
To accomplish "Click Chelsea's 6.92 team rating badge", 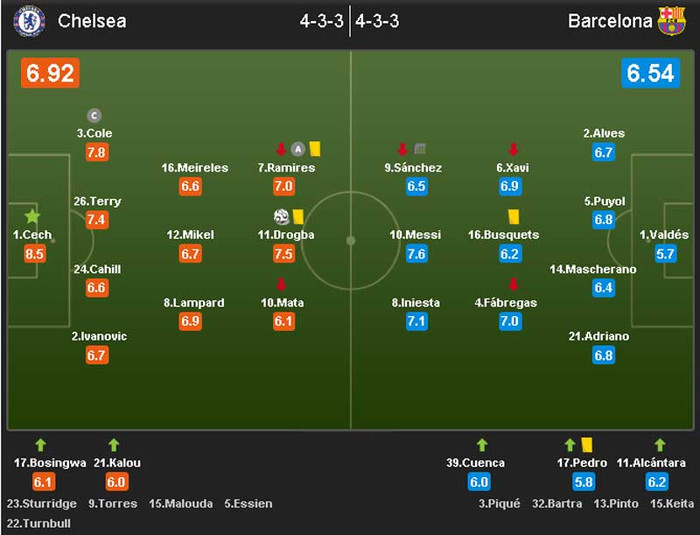I will 49,73.
